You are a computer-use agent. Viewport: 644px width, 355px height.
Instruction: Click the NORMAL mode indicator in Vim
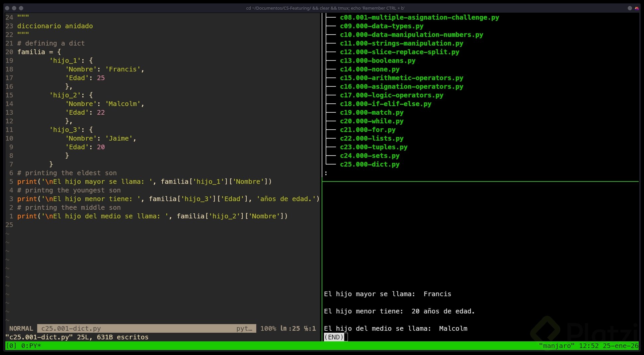[x=21, y=328]
